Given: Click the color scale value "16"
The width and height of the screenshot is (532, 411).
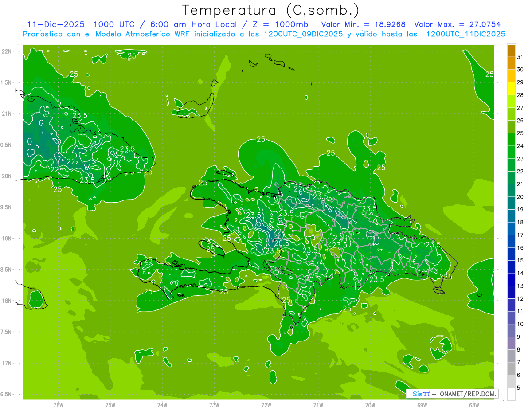Looking at the screenshot, I should click(520, 248).
